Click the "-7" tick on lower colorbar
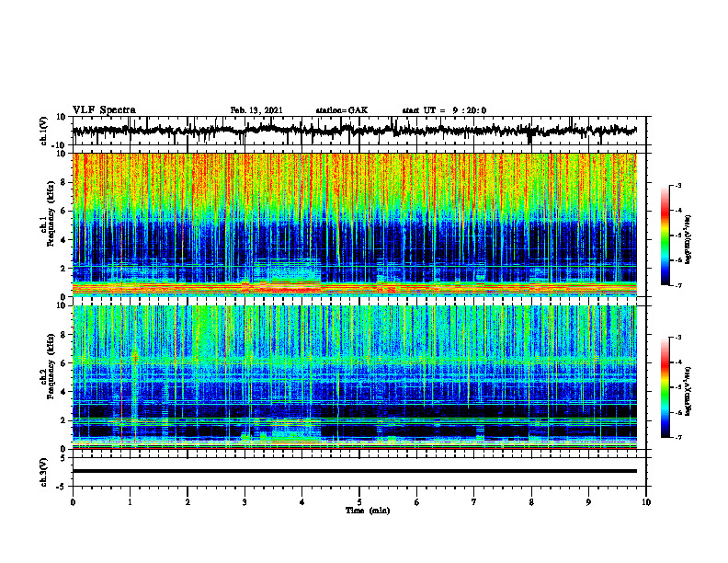This screenshot has width=728, height=563. pos(678,437)
